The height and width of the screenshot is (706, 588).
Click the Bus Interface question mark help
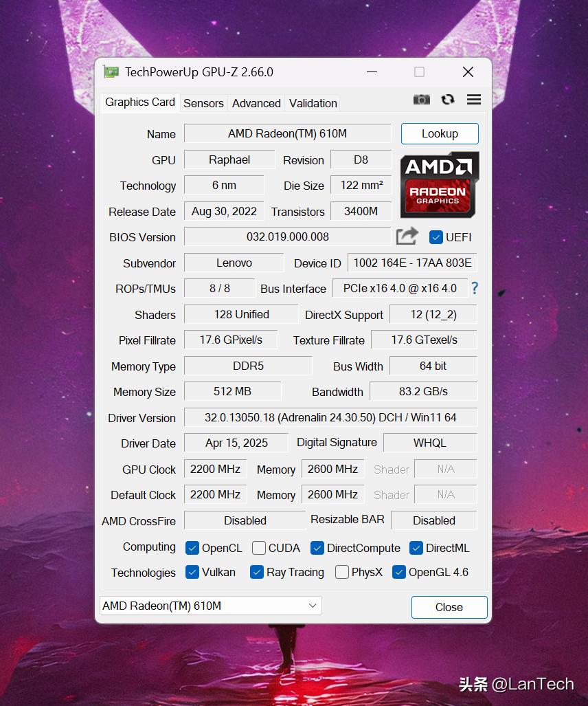(x=475, y=288)
